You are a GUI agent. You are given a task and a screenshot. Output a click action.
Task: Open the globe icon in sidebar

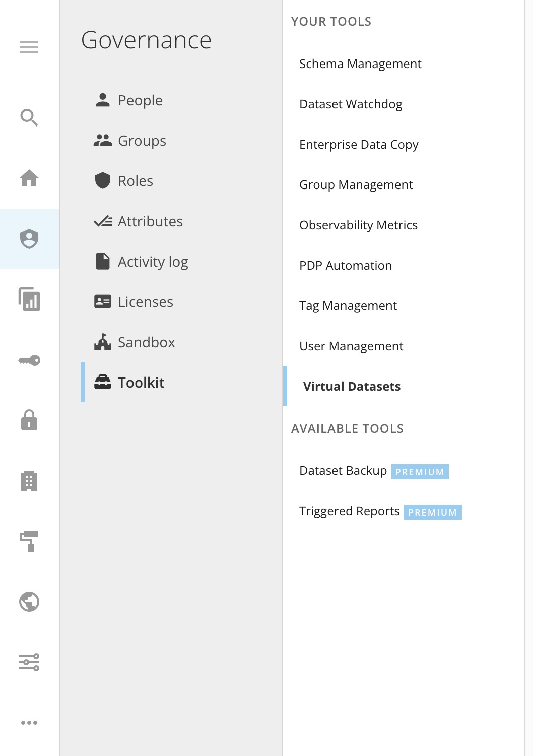pos(29,602)
